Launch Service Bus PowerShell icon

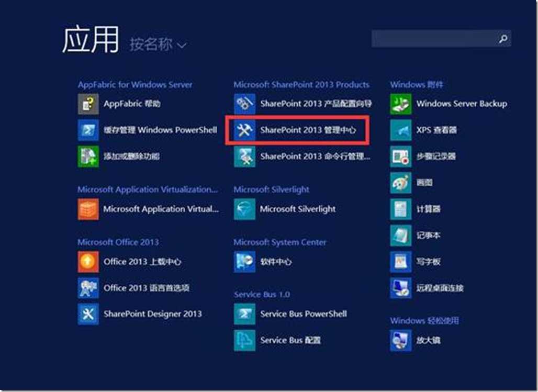pos(244,314)
